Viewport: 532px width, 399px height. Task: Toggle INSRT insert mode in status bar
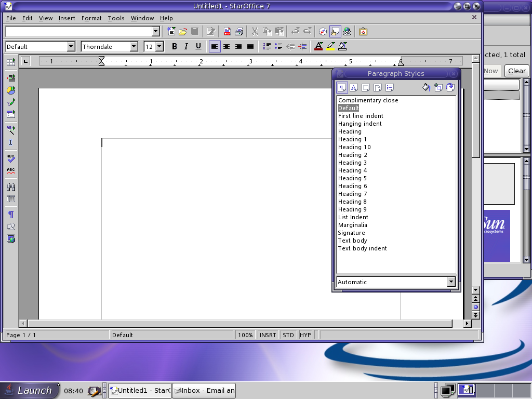[x=268, y=335]
